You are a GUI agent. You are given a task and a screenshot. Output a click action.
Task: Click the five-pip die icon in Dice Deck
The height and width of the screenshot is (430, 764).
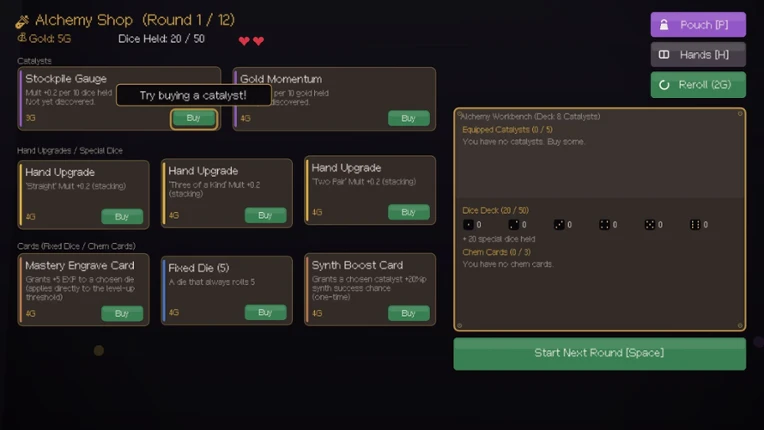coord(649,224)
